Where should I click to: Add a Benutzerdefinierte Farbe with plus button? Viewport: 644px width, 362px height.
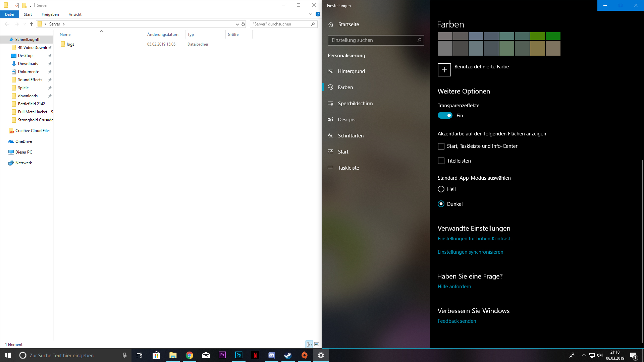pos(444,70)
